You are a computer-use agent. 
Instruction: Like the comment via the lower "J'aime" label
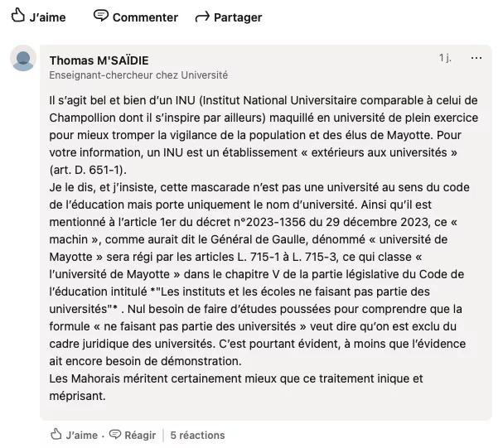[81, 435]
